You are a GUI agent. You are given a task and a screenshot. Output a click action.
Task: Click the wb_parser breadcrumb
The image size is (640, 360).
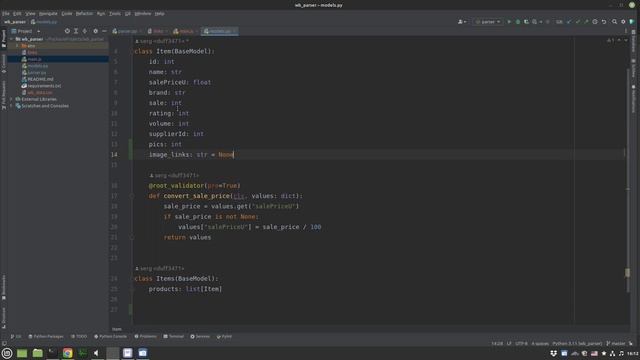[15, 22]
